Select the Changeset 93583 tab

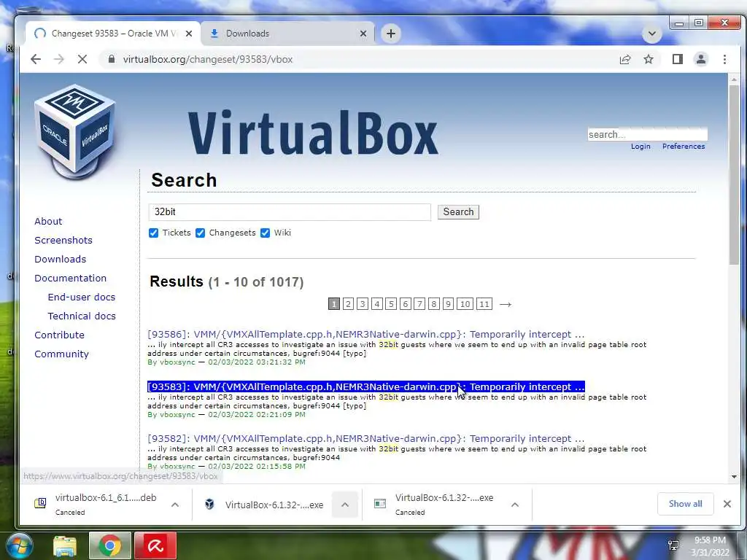pyautogui.click(x=113, y=34)
